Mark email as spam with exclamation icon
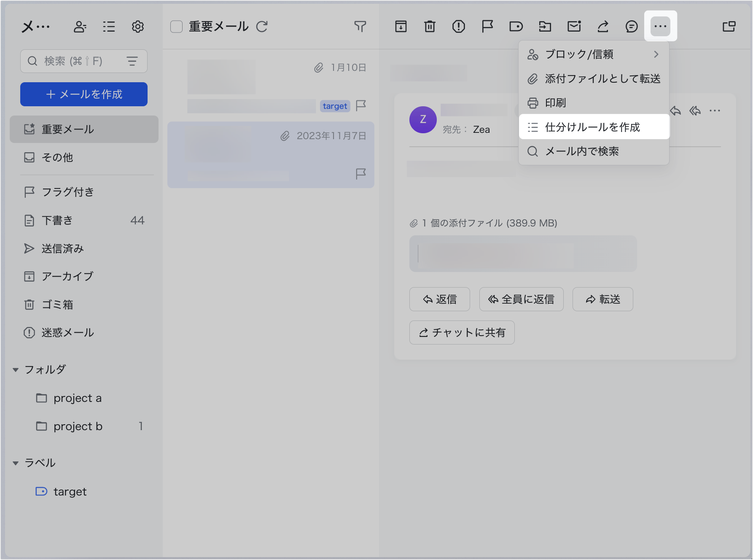Viewport: 753px width, 560px height. coord(458,27)
